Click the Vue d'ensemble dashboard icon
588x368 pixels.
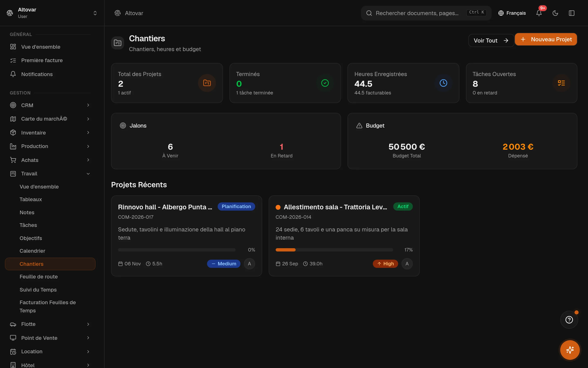(13, 47)
